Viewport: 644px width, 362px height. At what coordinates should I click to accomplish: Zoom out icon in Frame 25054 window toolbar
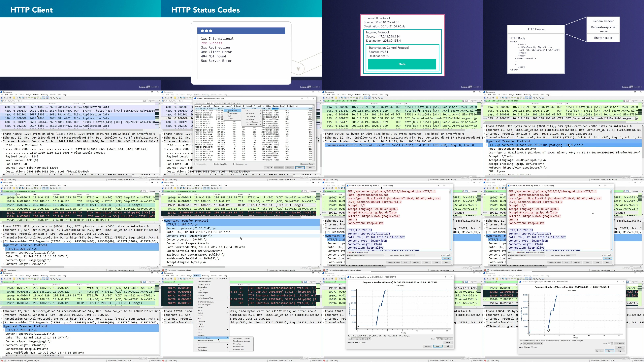[537, 279]
